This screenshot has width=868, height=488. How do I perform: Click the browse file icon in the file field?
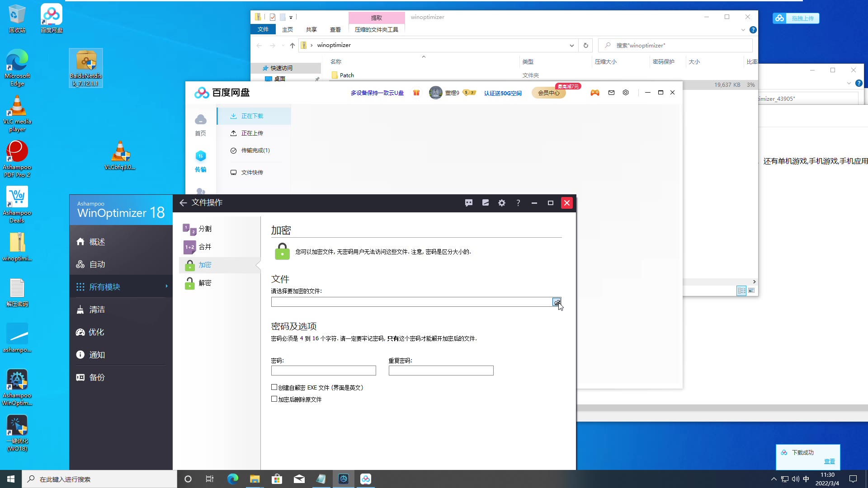557,302
